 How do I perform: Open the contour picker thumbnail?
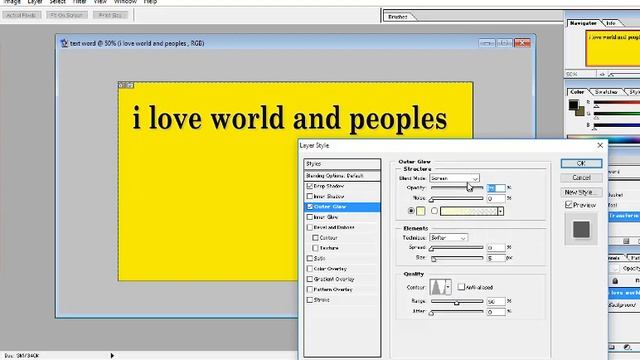point(437,287)
